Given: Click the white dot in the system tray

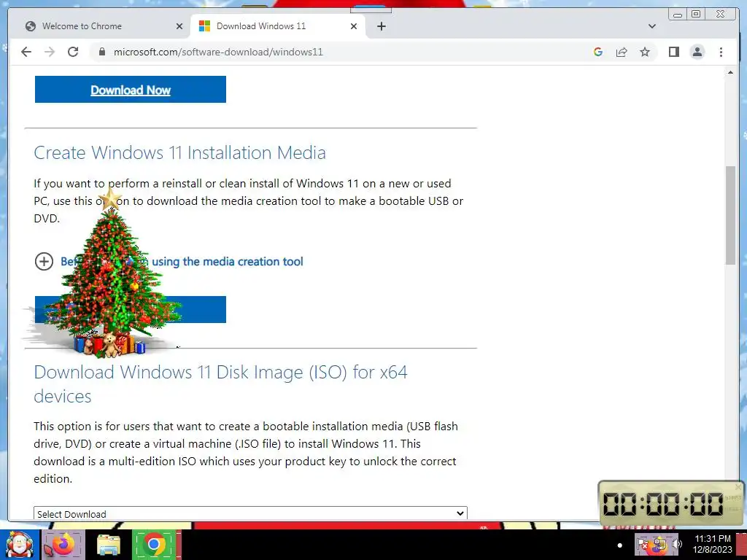Looking at the screenshot, I should point(619,545).
